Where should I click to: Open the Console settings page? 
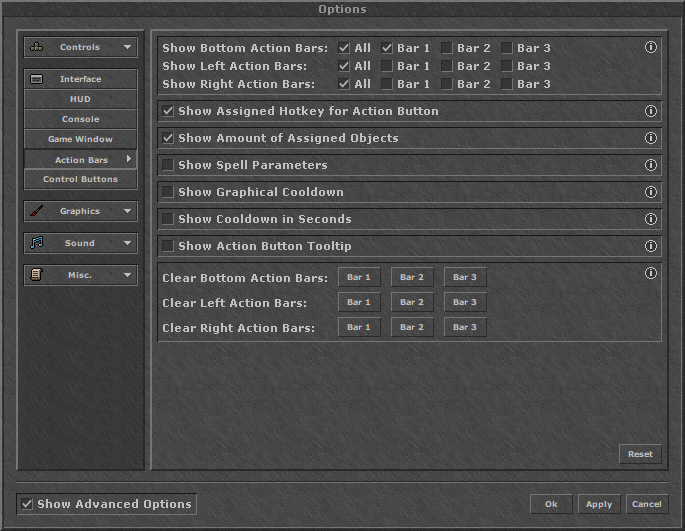click(80, 119)
